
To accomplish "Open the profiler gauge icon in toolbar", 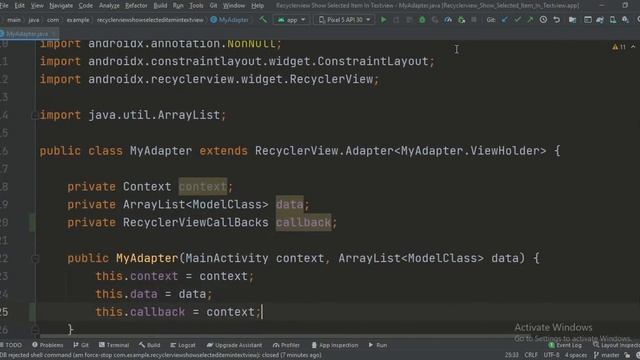I will [448, 20].
